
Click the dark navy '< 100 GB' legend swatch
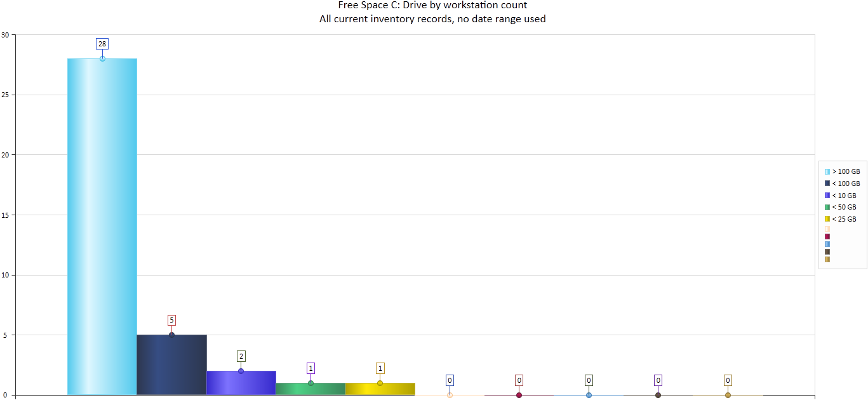pyautogui.click(x=827, y=183)
